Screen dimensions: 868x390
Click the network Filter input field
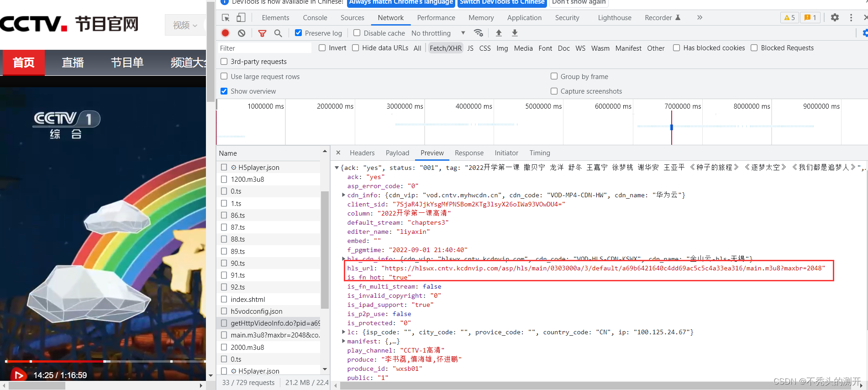pos(265,48)
